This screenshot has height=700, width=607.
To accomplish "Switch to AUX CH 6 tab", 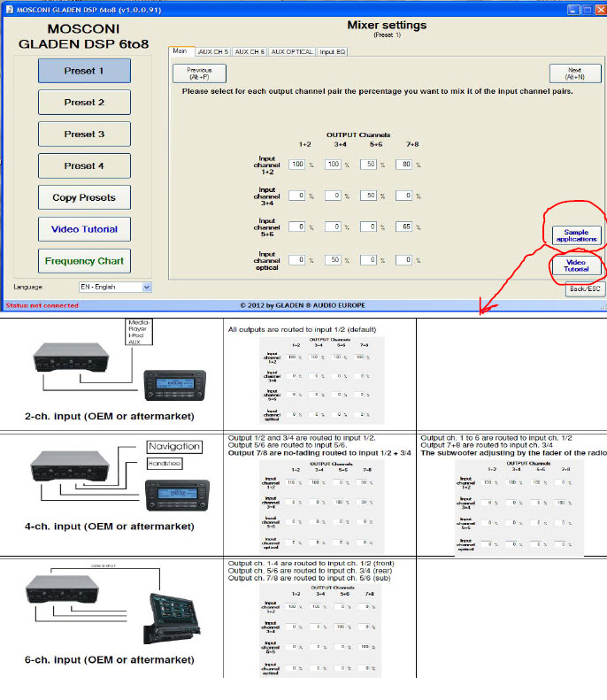I will (250, 52).
